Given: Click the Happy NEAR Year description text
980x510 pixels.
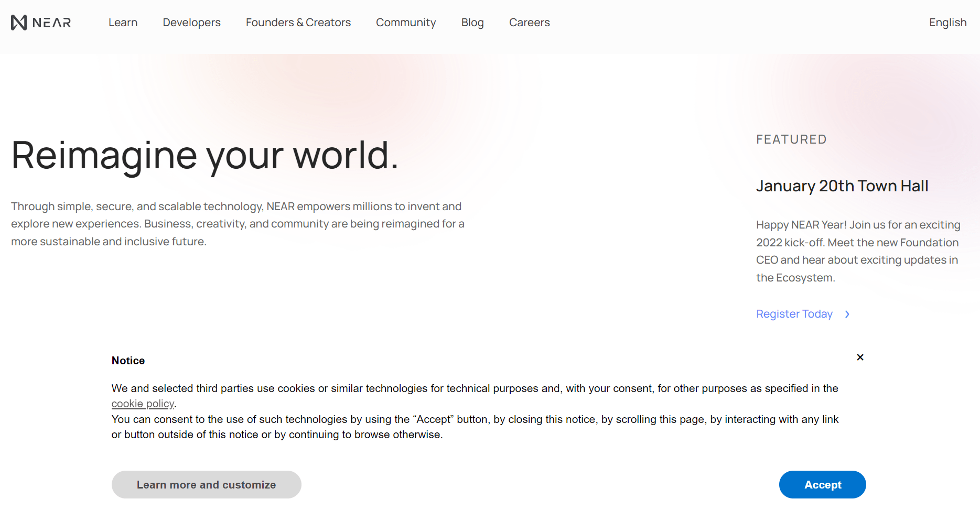Looking at the screenshot, I should pyautogui.click(x=858, y=251).
